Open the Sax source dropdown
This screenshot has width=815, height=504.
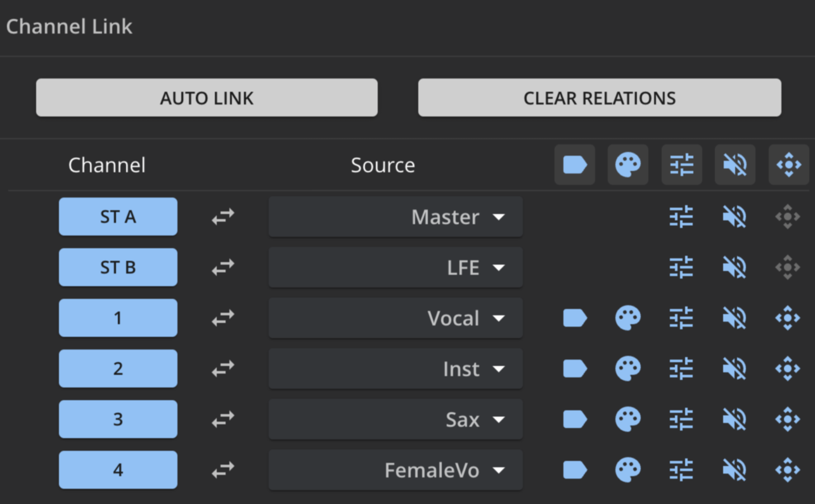click(x=395, y=419)
